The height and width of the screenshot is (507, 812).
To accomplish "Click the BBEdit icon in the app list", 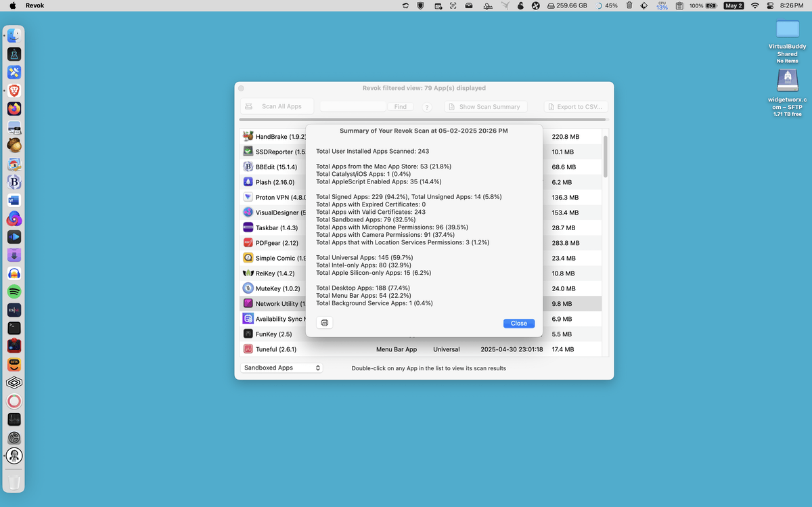I will (x=248, y=167).
